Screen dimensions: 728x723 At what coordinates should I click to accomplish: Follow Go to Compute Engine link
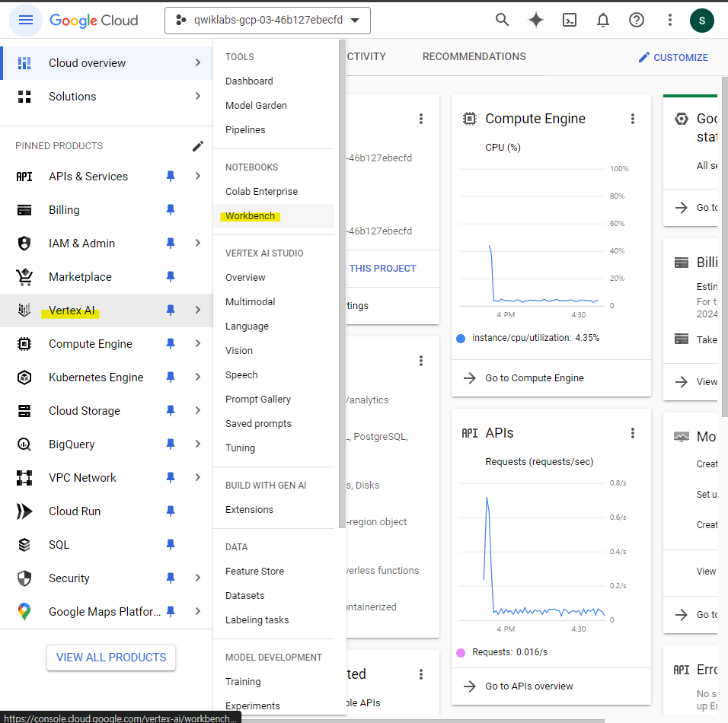[534, 378]
